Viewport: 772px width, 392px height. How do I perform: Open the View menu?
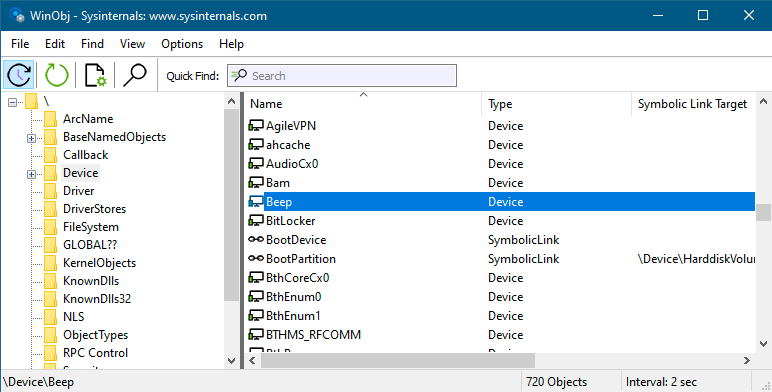(x=132, y=44)
